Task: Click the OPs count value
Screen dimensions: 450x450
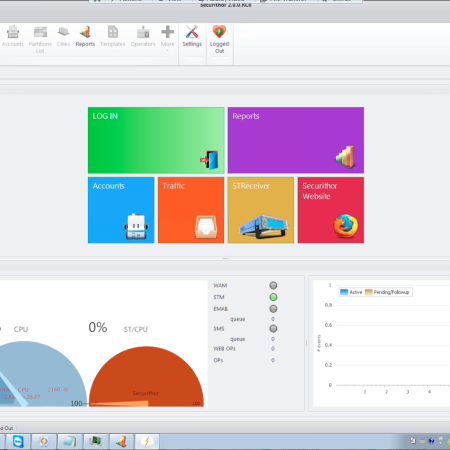Action: (273, 360)
